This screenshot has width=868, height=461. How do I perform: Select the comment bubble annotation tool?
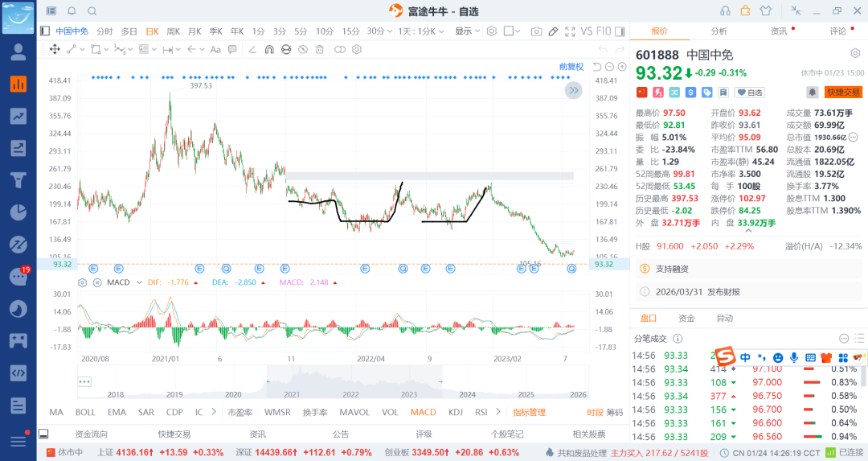coord(232,49)
